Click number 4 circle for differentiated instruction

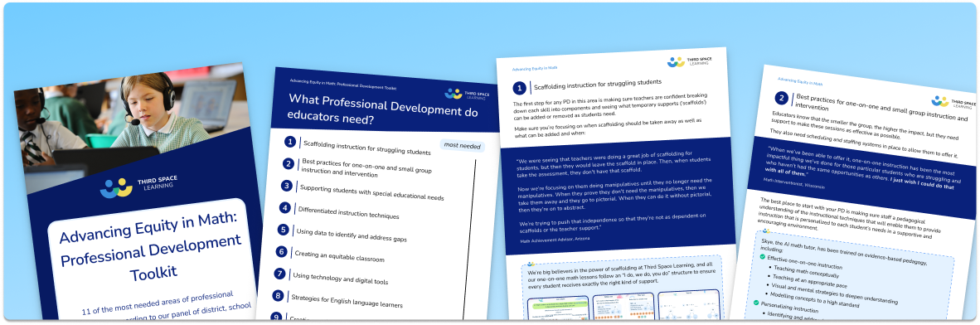pyautogui.click(x=284, y=207)
